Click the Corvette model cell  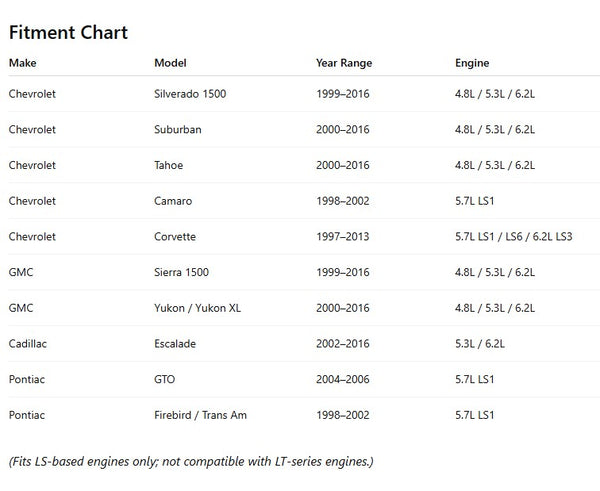[175, 237]
